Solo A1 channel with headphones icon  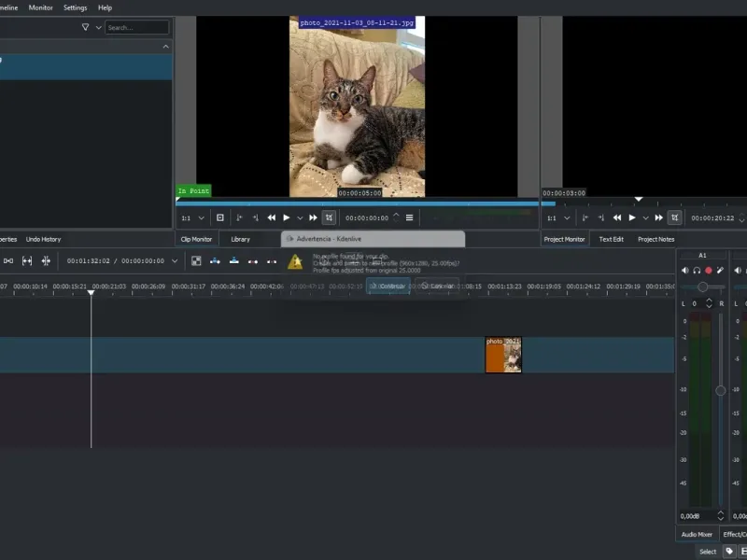(697, 271)
